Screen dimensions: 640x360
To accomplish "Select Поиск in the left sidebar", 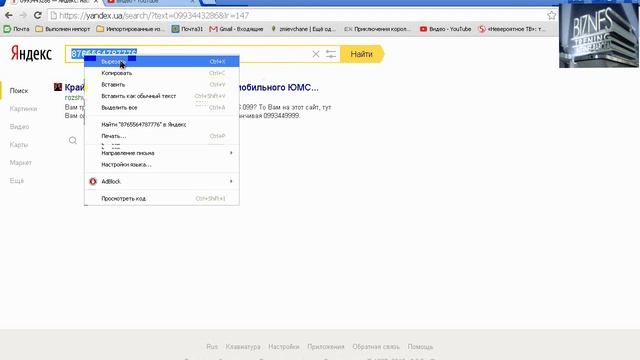I will tap(19, 91).
